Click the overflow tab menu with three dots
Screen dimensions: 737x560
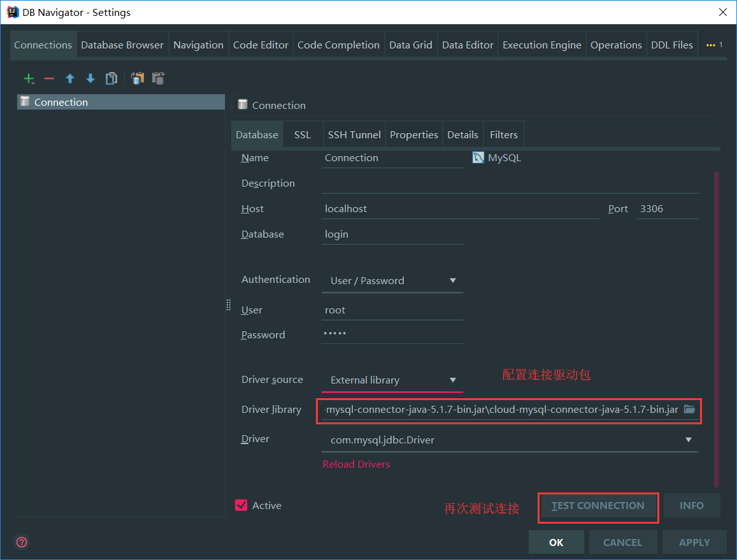(710, 45)
